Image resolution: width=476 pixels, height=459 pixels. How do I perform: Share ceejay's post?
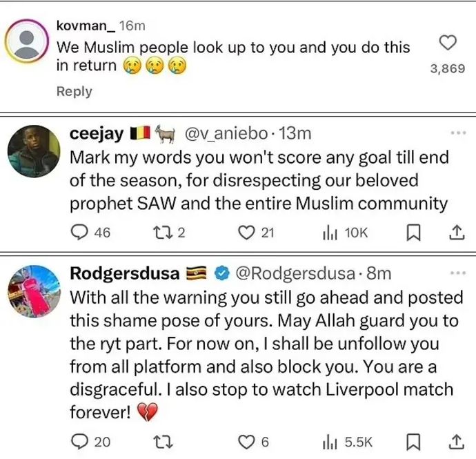click(x=455, y=233)
